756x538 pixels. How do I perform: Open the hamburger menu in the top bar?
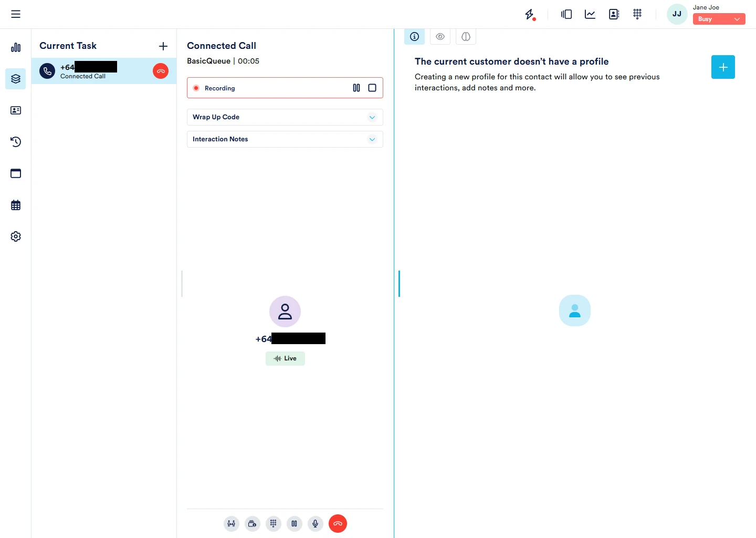click(16, 14)
